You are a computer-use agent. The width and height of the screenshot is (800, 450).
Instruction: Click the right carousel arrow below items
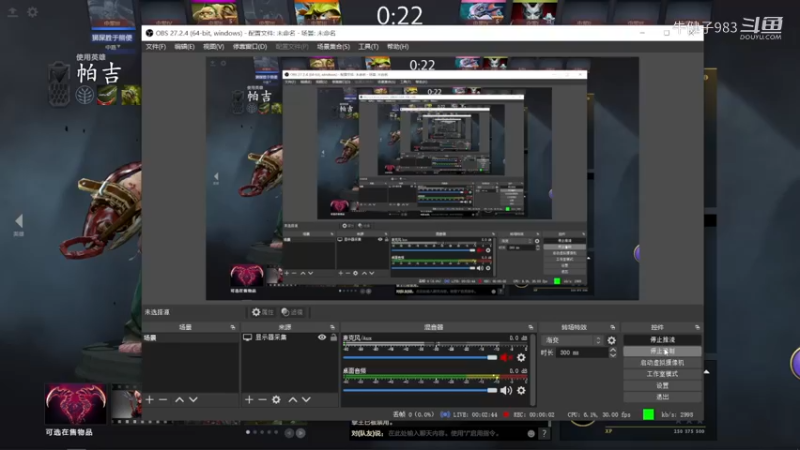[x=301, y=433]
